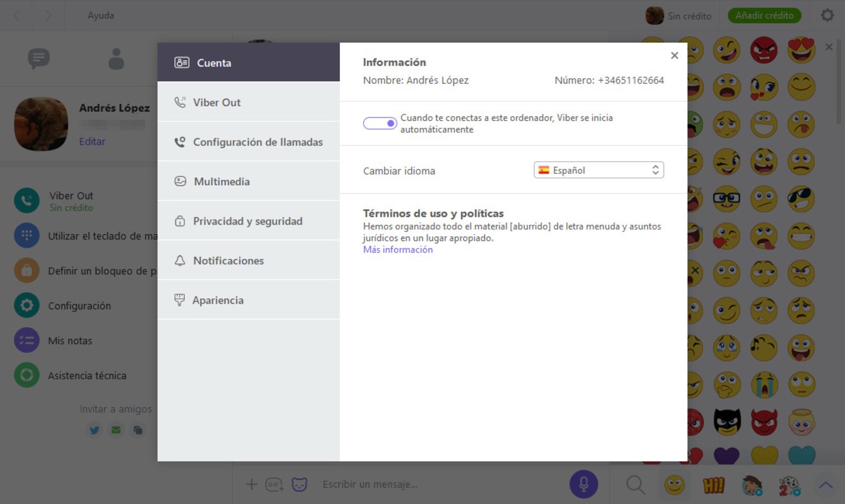Open the sticker search magnifier icon
845x504 pixels.
tap(636, 484)
